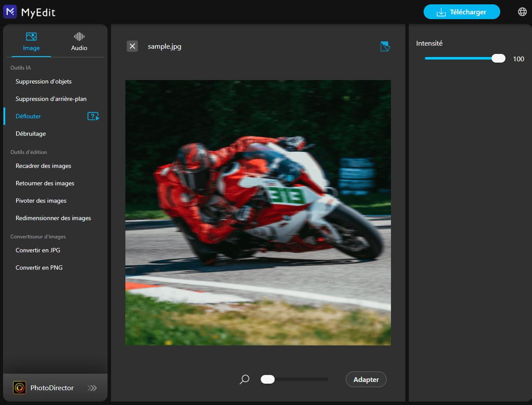The width and height of the screenshot is (532, 405).
Task: Play the Déflouter tutorial video icon
Action: click(93, 116)
